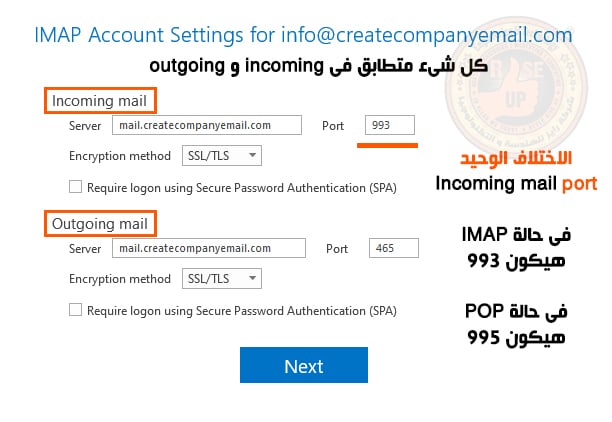Viewport: 612px width, 422px height.
Task: Select the Incoming mail Port field showing 993
Action: pyautogui.click(x=390, y=126)
